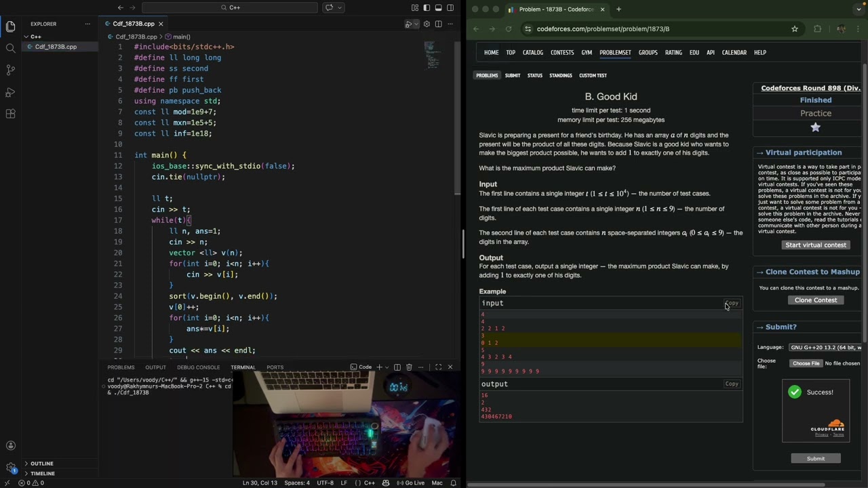Close the Cdf_1873B.cpp editor tab
Viewport: 868px width, 488px height.
161,24
